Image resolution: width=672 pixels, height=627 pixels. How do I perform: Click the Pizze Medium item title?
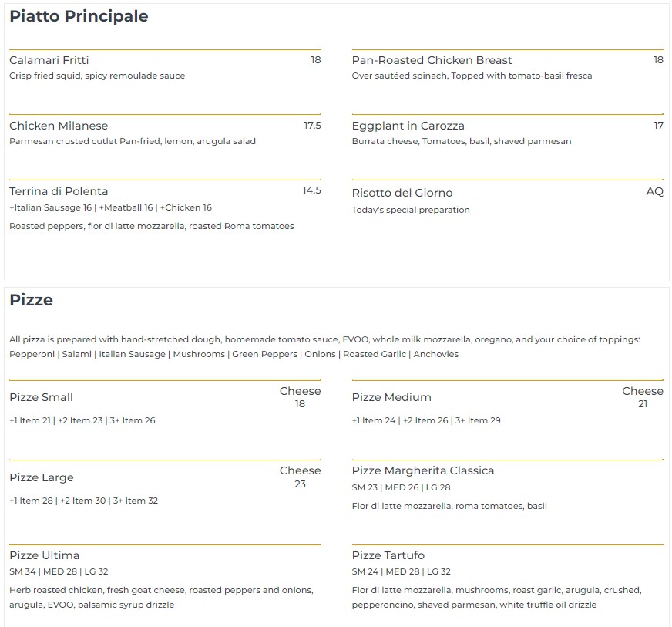click(x=391, y=397)
